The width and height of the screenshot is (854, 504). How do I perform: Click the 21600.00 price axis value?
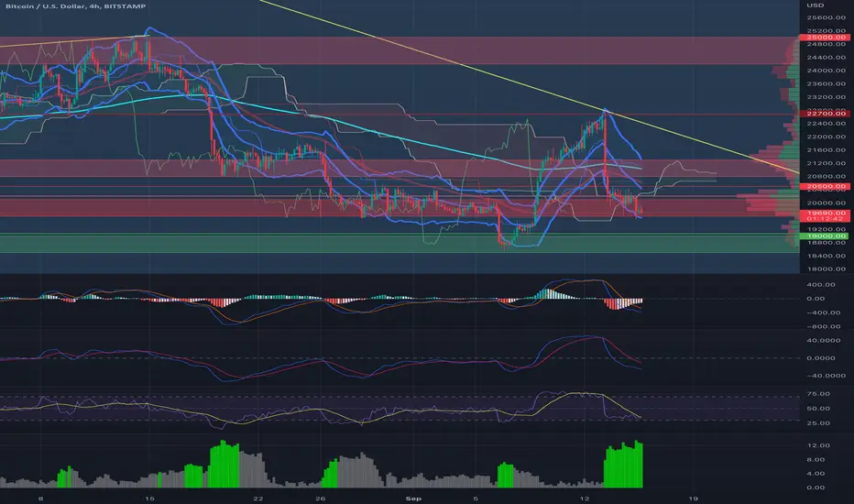[x=827, y=150]
